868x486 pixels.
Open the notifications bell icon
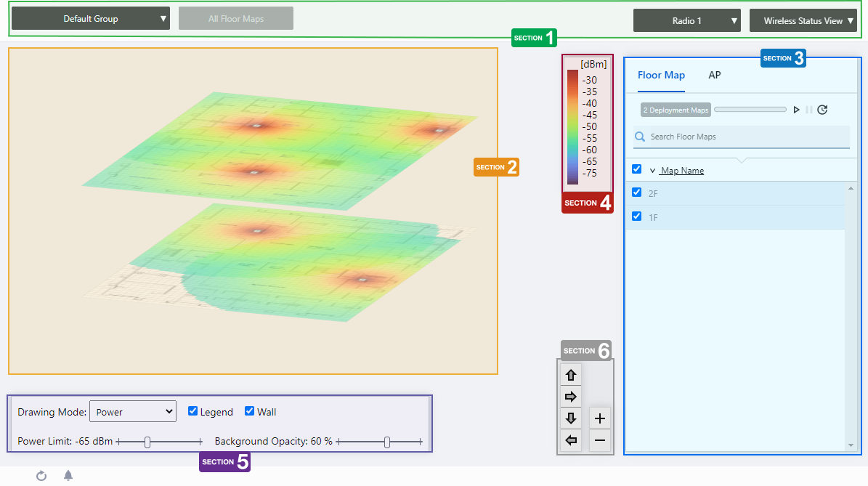tap(68, 476)
